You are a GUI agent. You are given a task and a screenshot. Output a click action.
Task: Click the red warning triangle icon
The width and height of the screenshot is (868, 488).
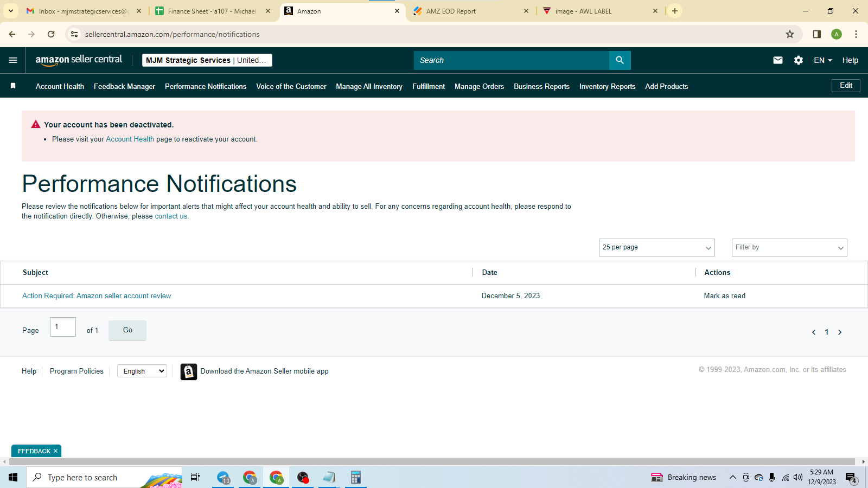point(36,124)
